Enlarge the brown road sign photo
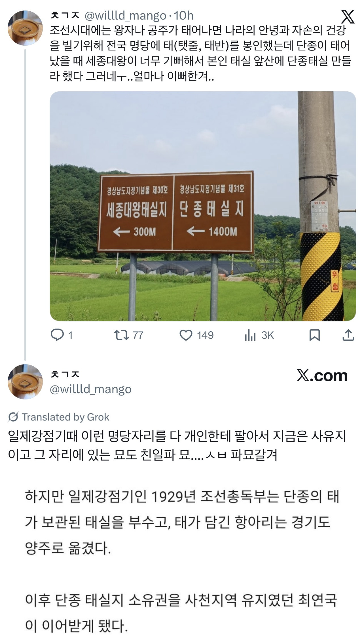Image resolution: width=364 pixels, height=640 pixels. point(203,206)
